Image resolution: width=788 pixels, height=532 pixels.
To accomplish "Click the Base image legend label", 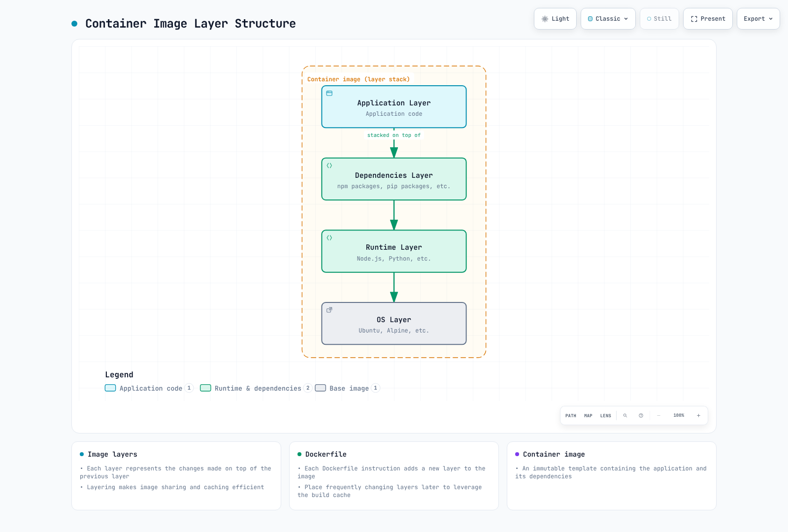I will (x=349, y=389).
